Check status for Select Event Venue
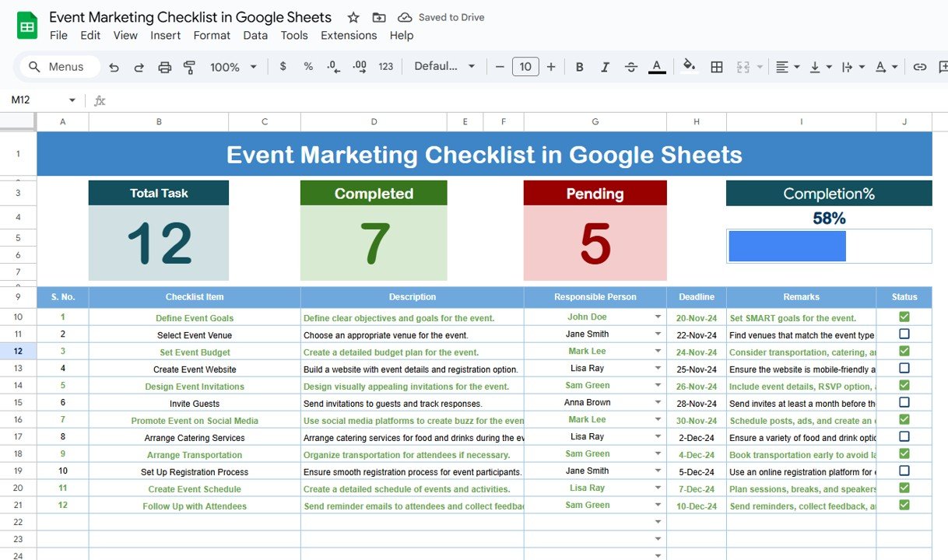The image size is (948, 560). coord(904,334)
